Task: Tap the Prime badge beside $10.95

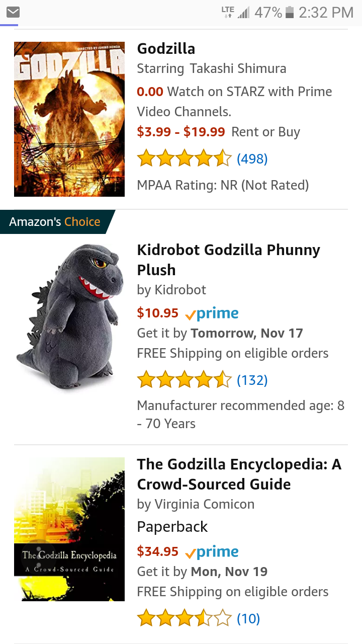Action: point(212,313)
